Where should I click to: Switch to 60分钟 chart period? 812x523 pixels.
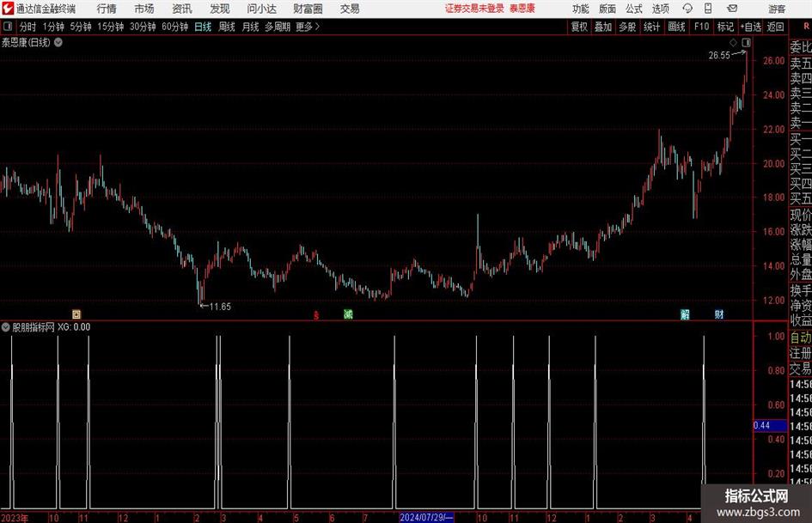coord(175,27)
